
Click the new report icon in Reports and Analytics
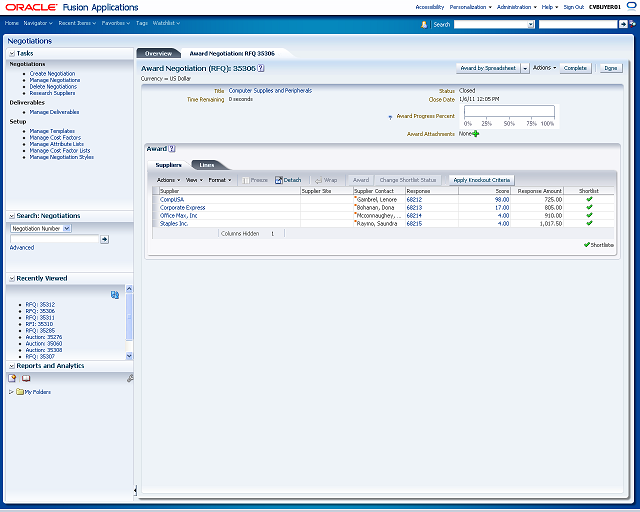click(12, 378)
